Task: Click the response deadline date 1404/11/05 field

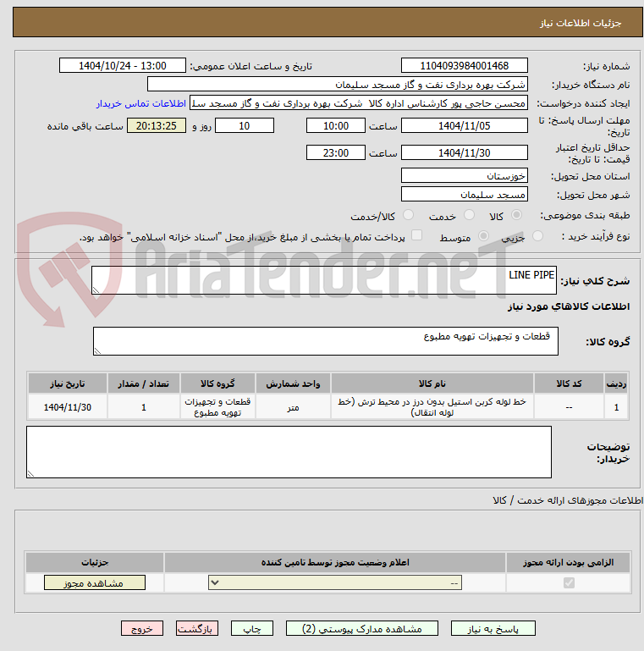Action: point(465,126)
